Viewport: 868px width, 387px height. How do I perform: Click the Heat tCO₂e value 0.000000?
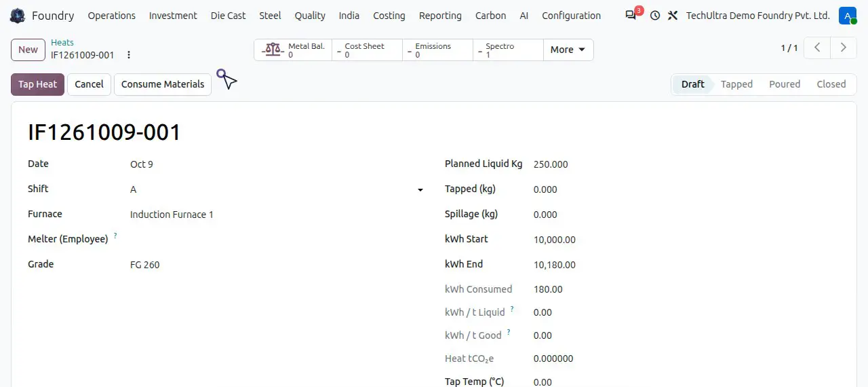click(x=553, y=358)
